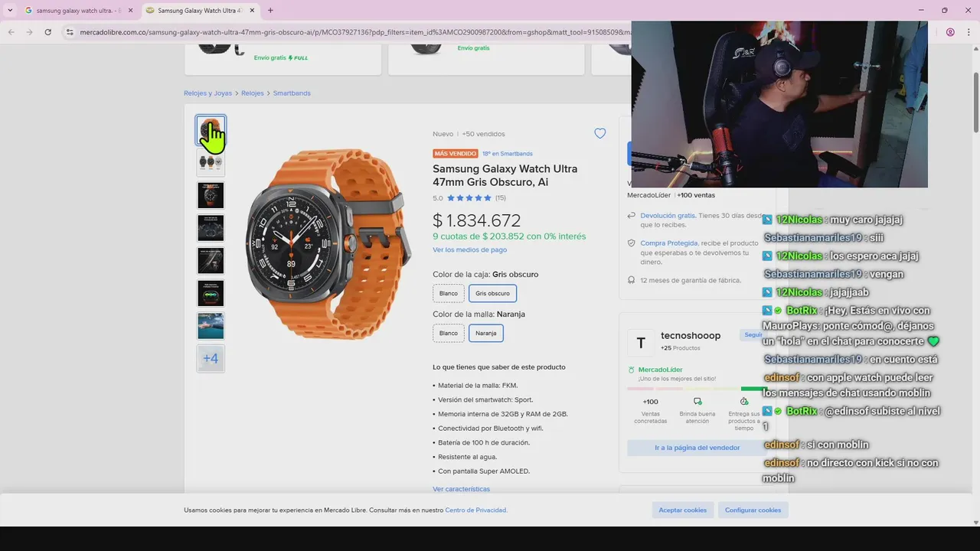Viewport: 980px width, 551px height.
Task: Close the Samsung Galaxy Watch Ultra tab
Action: 253,11
